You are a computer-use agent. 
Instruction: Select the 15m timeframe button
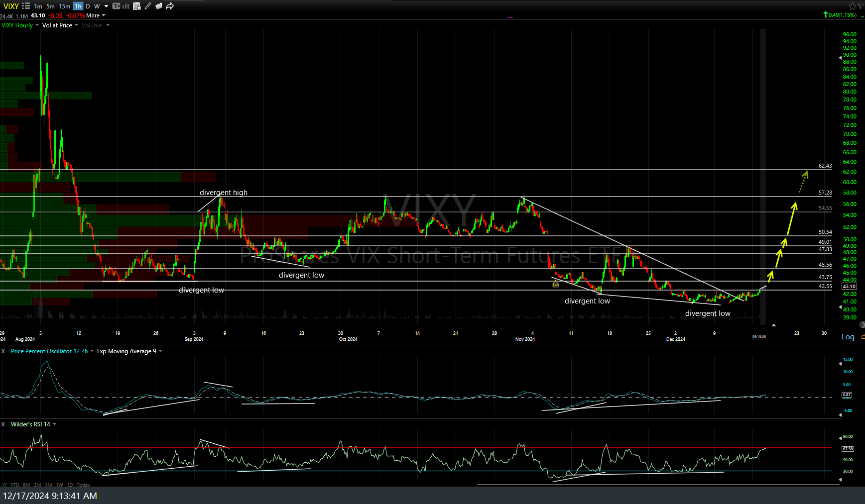[65, 6]
